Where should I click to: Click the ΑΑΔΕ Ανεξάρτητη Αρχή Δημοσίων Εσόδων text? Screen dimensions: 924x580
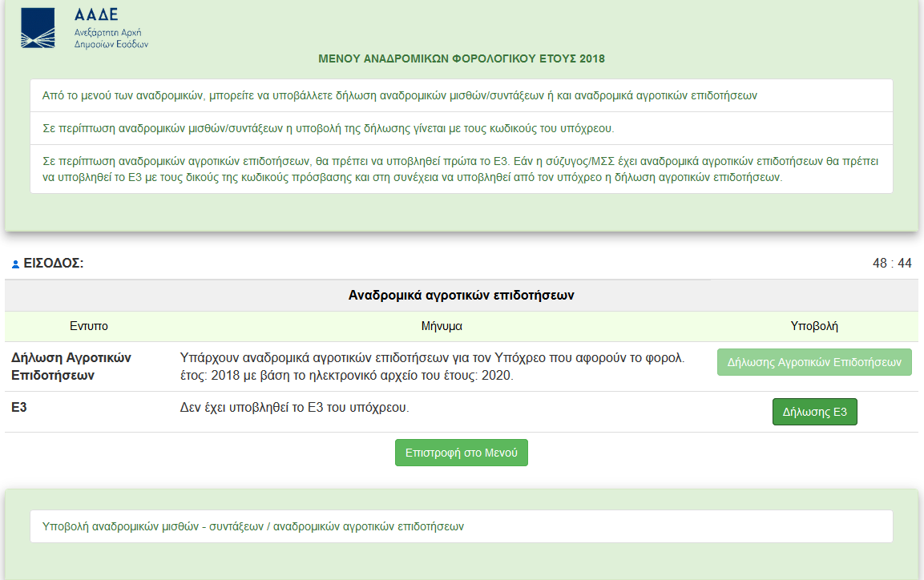pos(111,30)
